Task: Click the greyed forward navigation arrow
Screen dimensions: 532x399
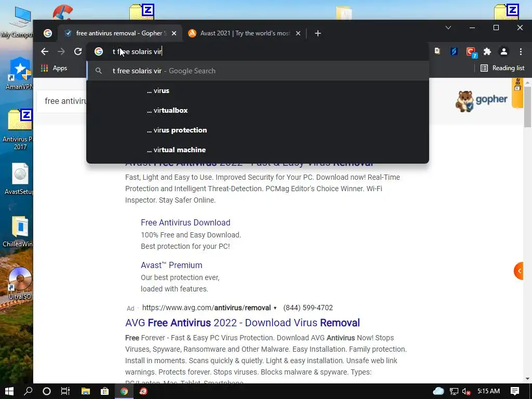Action: [x=61, y=51]
